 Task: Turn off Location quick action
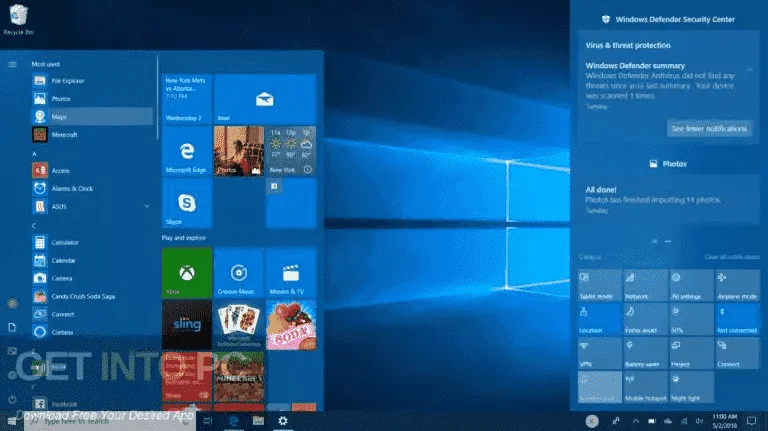click(600, 319)
